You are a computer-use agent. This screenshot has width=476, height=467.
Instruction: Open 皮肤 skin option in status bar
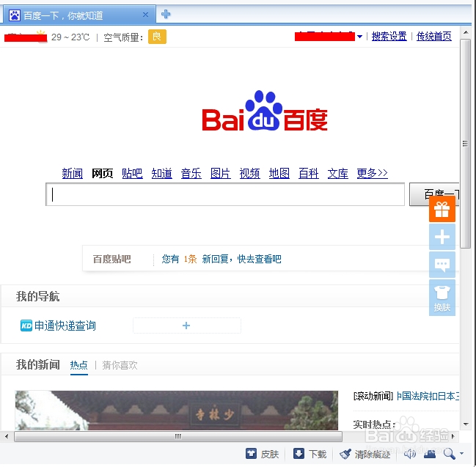pyautogui.click(x=263, y=454)
